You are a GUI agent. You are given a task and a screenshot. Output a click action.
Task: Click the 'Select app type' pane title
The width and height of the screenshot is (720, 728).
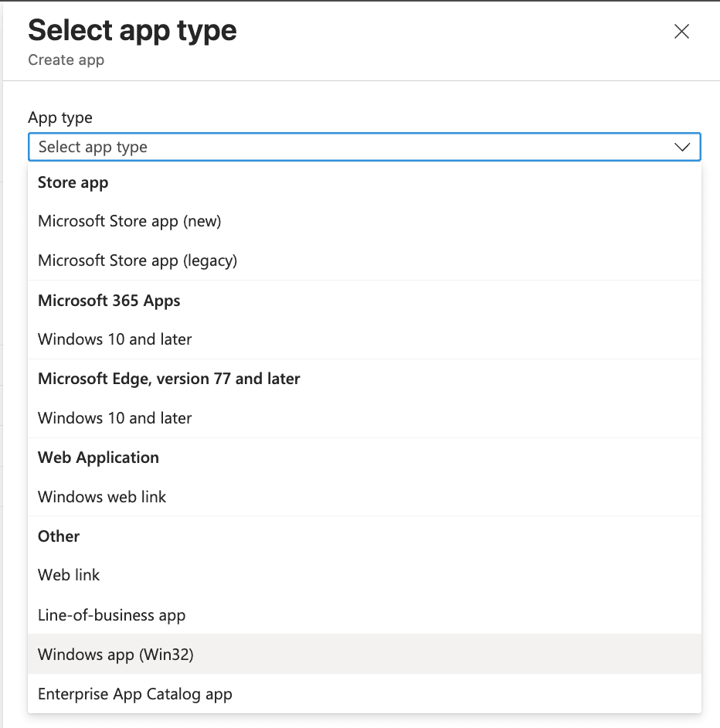pyautogui.click(x=132, y=31)
